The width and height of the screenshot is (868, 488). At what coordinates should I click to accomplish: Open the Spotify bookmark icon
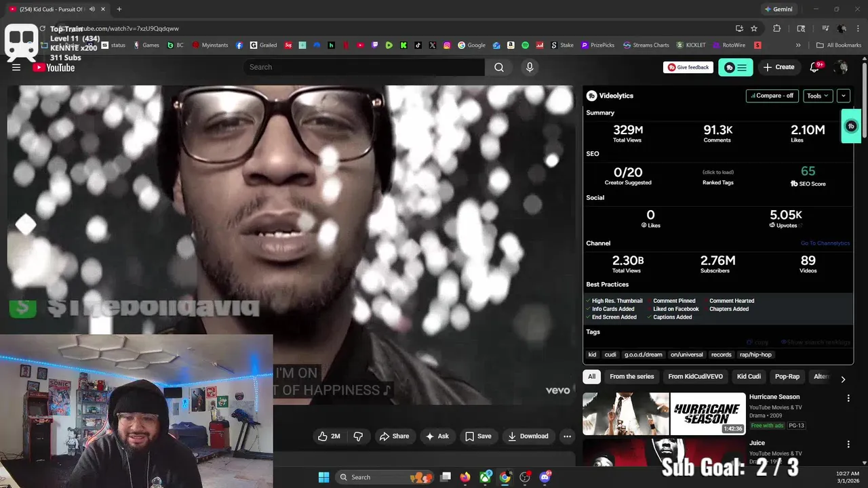click(x=526, y=45)
